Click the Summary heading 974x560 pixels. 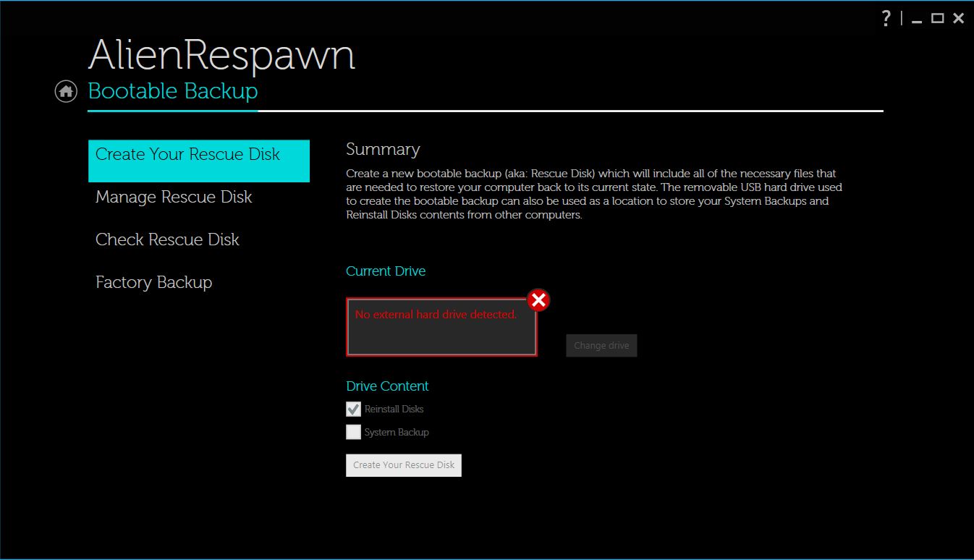tap(383, 149)
